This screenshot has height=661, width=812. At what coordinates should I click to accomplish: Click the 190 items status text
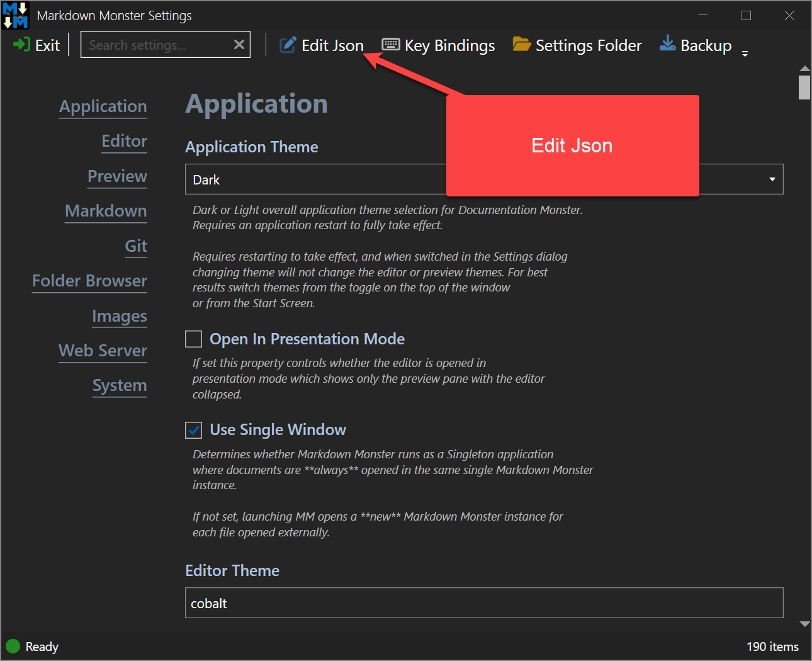point(772,647)
